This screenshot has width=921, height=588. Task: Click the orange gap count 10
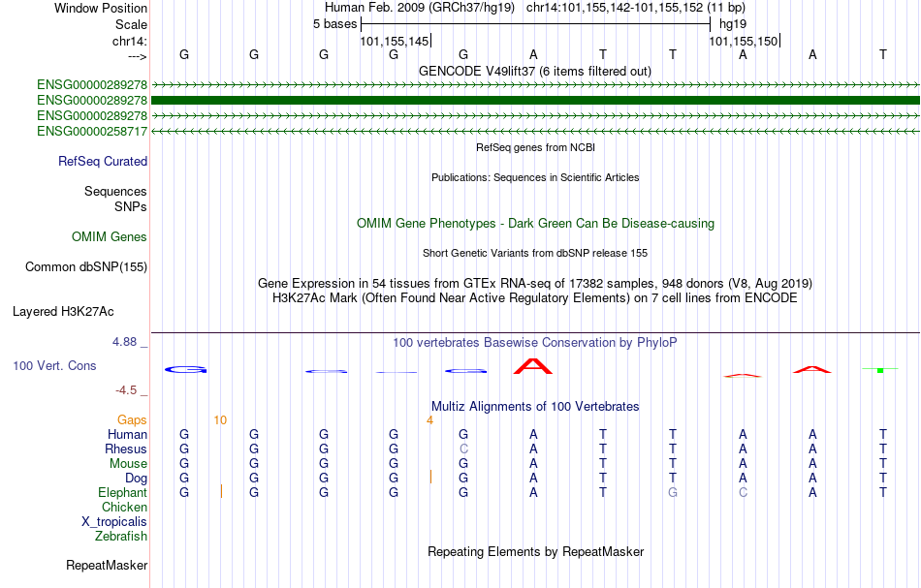(220, 419)
